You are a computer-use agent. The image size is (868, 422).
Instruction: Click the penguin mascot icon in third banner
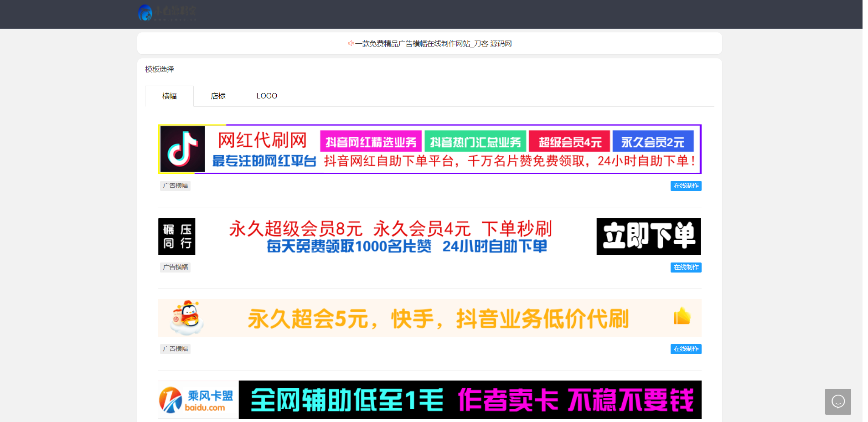pos(187,318)
